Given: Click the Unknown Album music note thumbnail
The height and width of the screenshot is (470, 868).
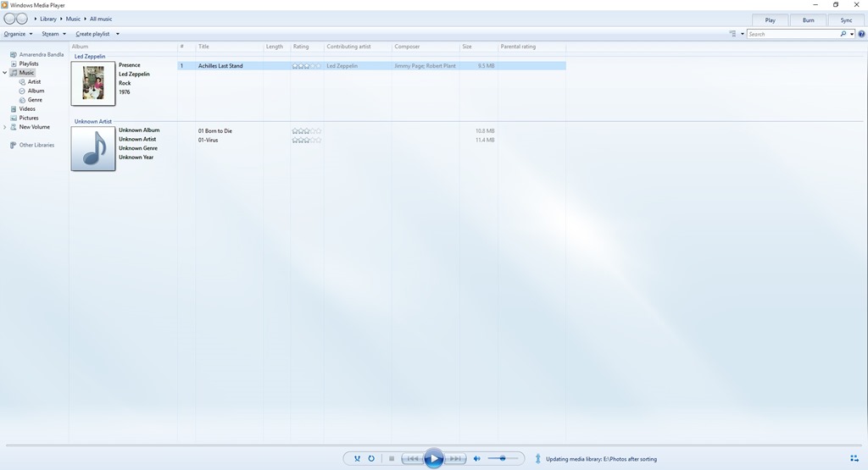Looking at the screenshot, I should tap(93, 149).
